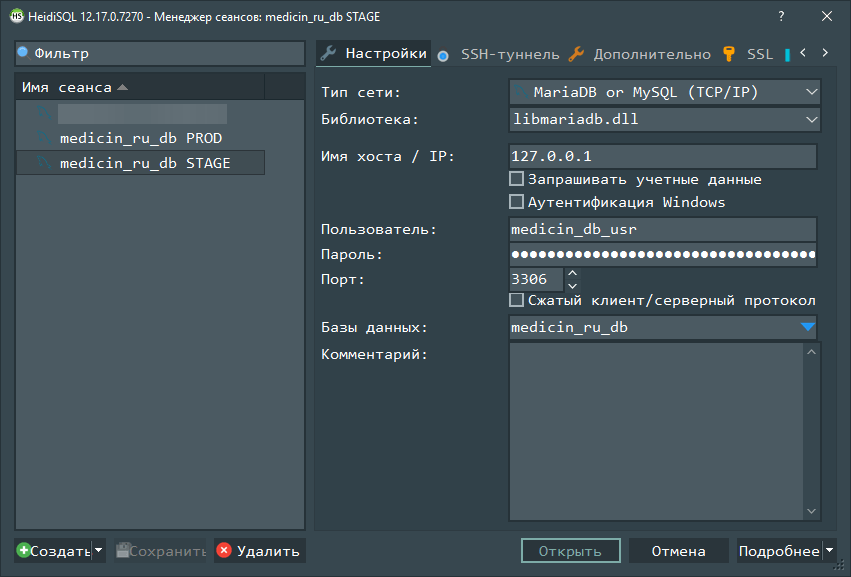Image resolution: width=851 pixels, height=577 pixels.
Task: Click the Пароль field
Action: click(663, 254)
